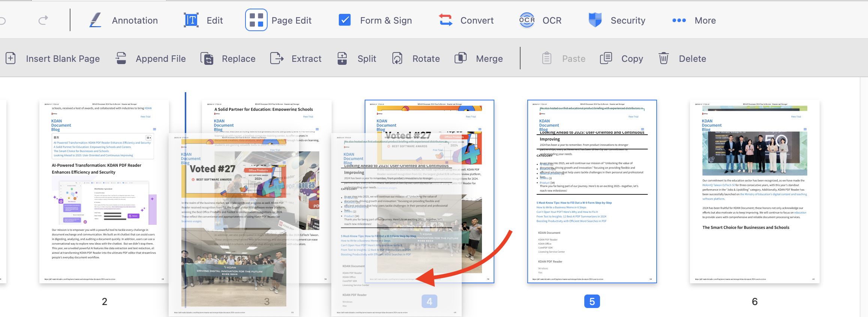The width and height of the screenshot is (868, 317).
Task: Switch to the Convert tab label
Action: tap(477, 21)
